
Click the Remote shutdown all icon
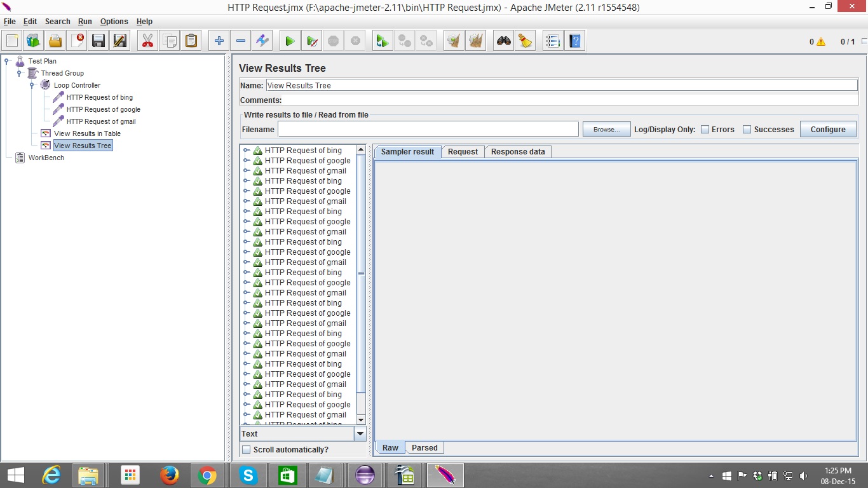click(x=426, y=41)
